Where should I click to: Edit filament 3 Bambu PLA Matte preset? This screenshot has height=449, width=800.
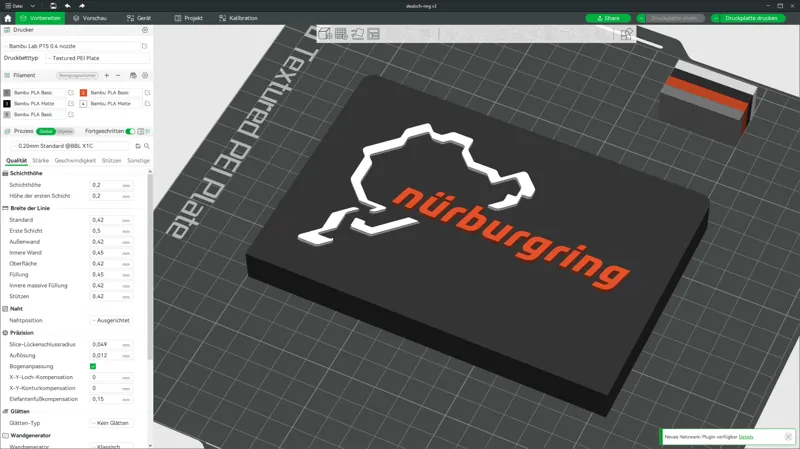coord(71,104)
